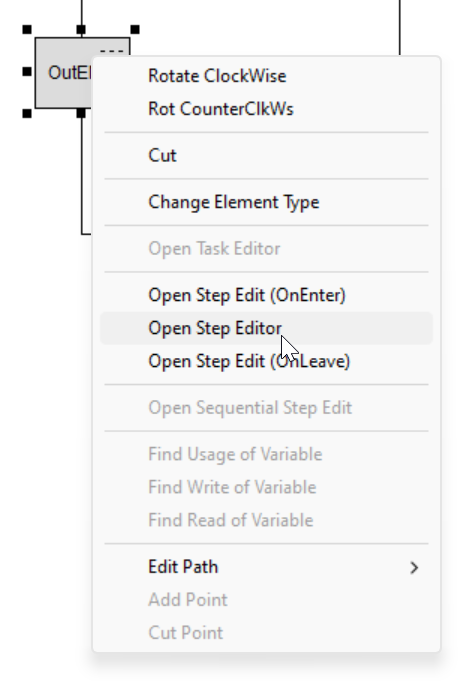The height and width of the screenshot is (681, 469).
Task: Click the top-left selection handle of step
Action: [27, 30]
